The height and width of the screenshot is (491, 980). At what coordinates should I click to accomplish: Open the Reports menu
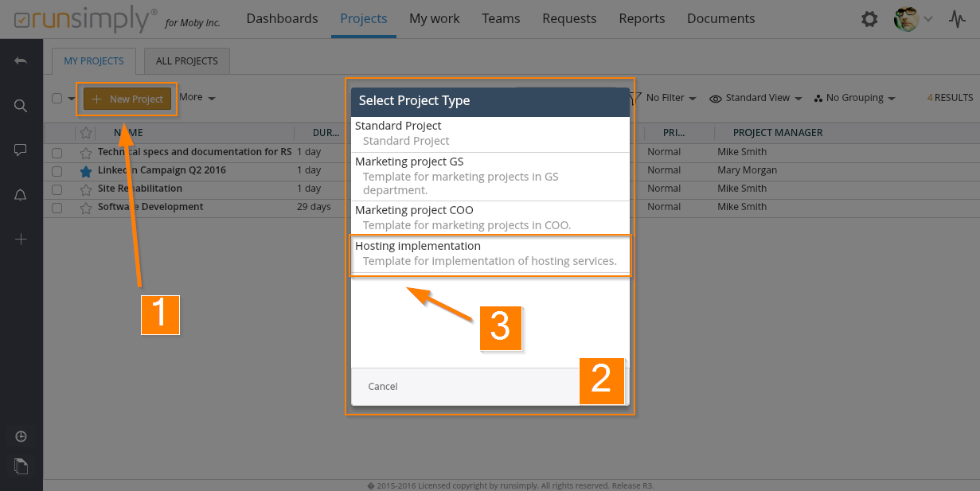pos(642,18)
